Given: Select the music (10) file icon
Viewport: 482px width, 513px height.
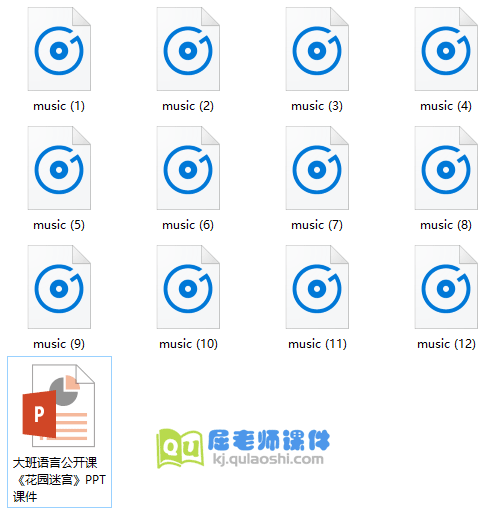Looking at the screenshot, I should tap(188, 287).
